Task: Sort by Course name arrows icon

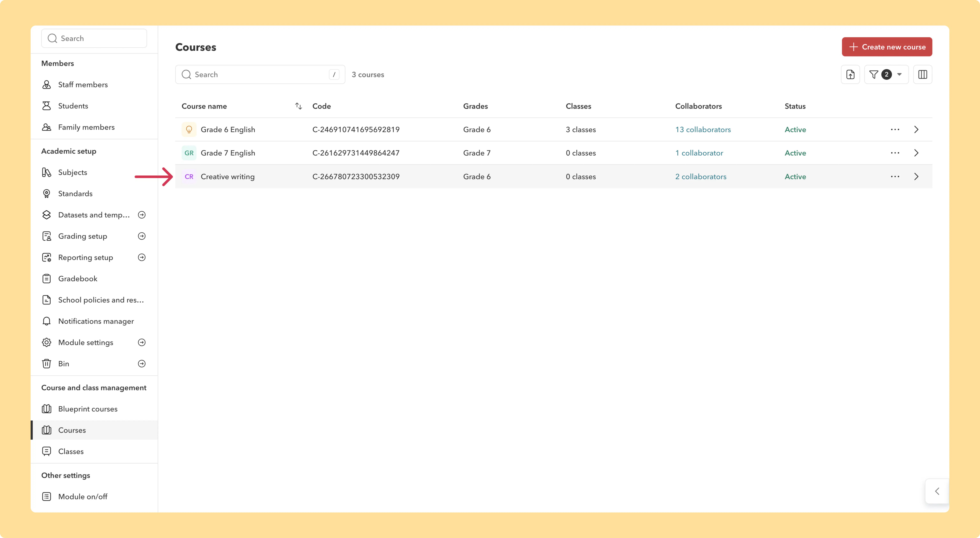Action: point(299,106)
